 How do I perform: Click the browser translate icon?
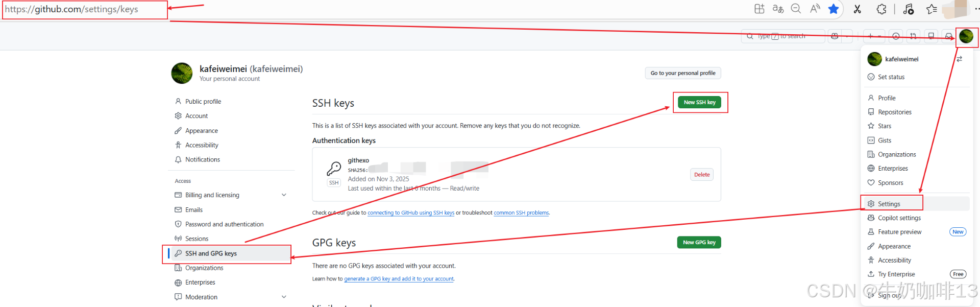pyautogui.click(x=778, y=9)
